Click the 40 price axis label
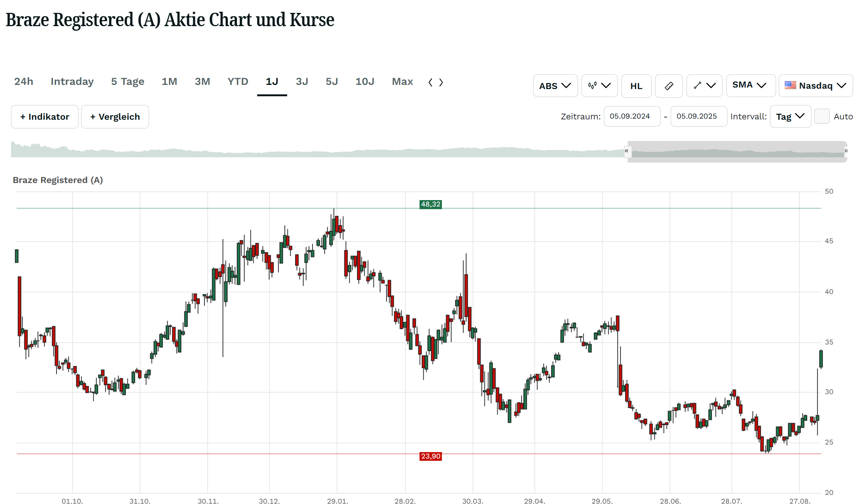Screen dimensions: 858x504 tap(829, 292)
